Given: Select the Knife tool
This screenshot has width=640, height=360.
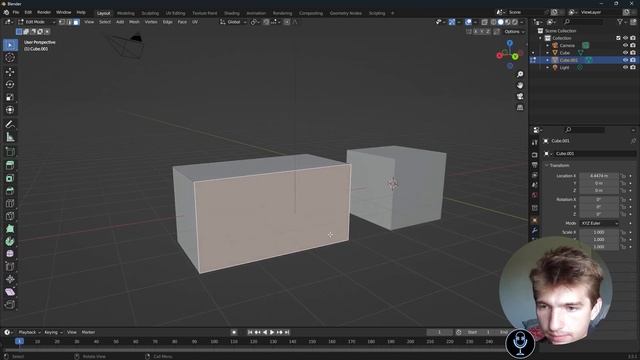Looking at the screenshot, I should 10,216.
